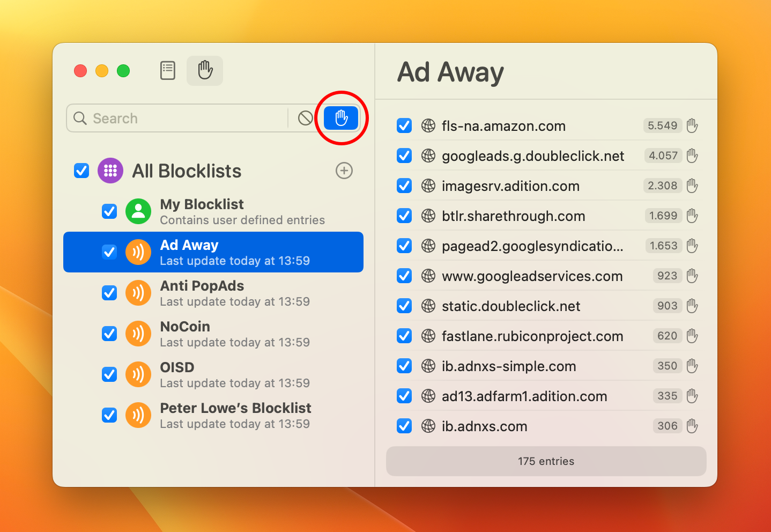
Task: Select the Anti PopAds list
Action: pyautogui.click(x=213, y=293)
